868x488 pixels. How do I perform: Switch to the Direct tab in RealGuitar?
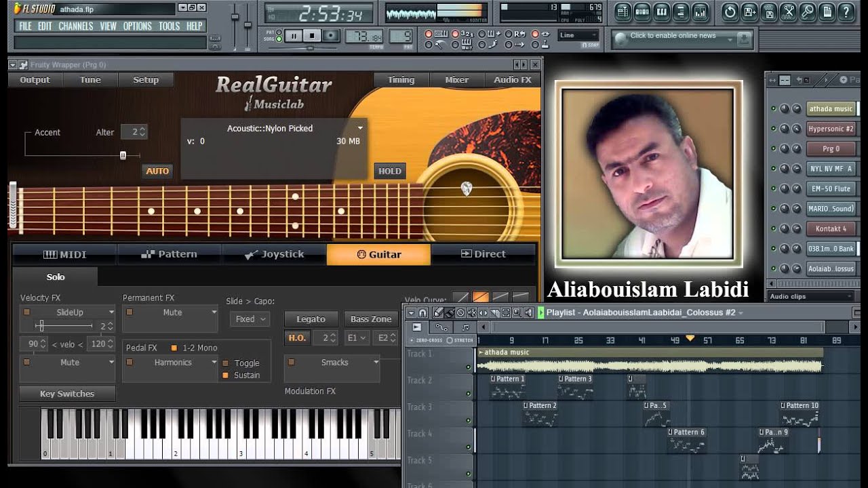point(483,254)
